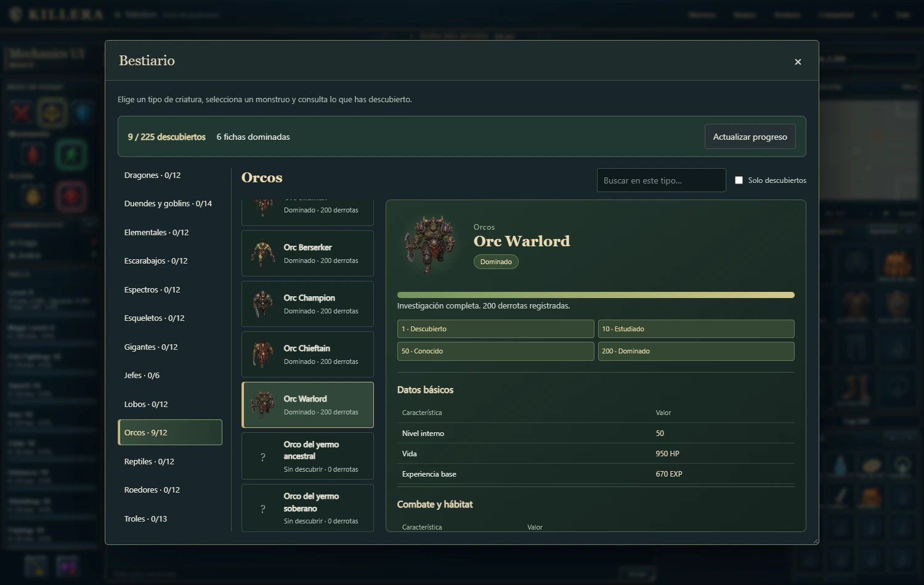924x585 pixels.
Task: Open the Gigantes category
Action: coord(170,347)
